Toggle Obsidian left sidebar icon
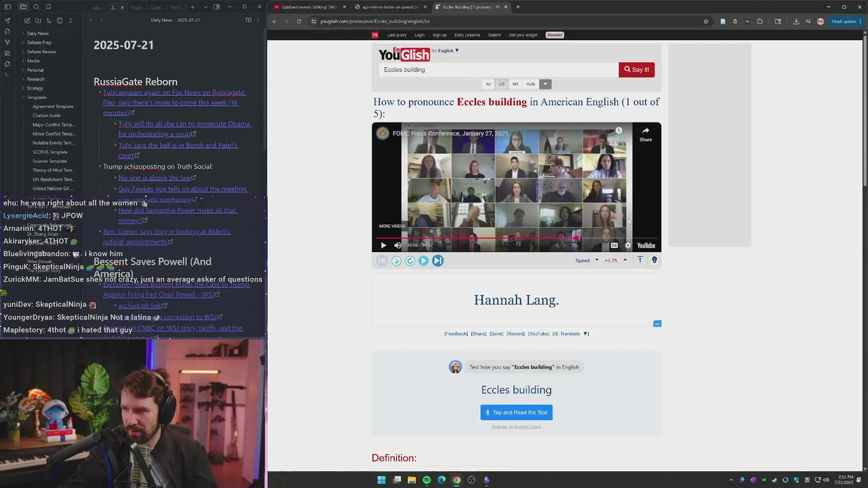 pyautogui.click(x=7, y=7)
